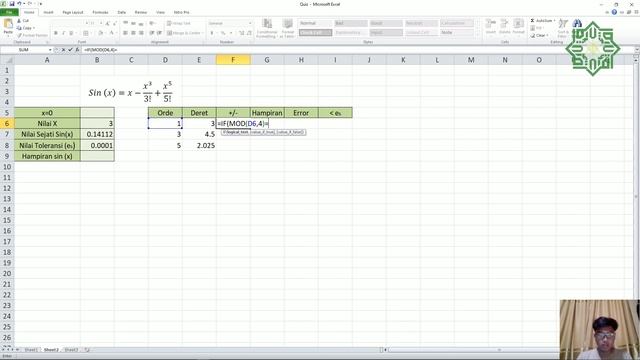
Task: Save the workbook from quick access toolbar
Action: [12, 4]
